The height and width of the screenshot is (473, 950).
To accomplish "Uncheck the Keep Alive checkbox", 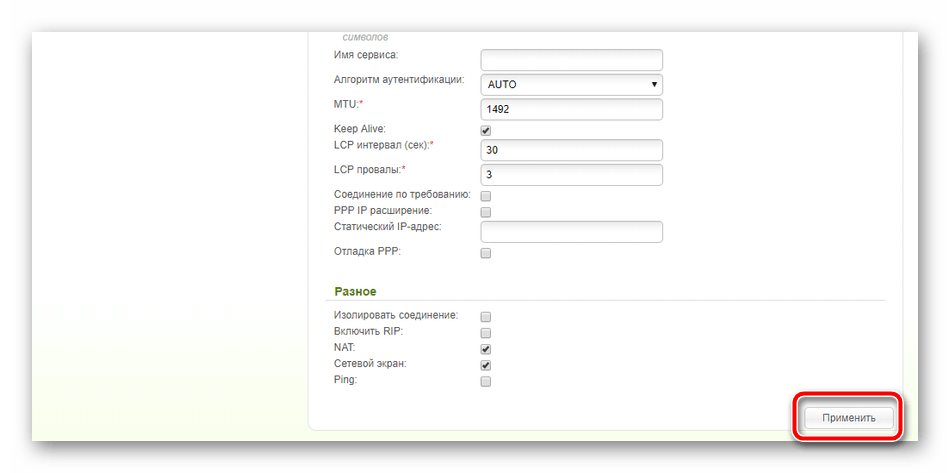I will (x=485, y=130).
